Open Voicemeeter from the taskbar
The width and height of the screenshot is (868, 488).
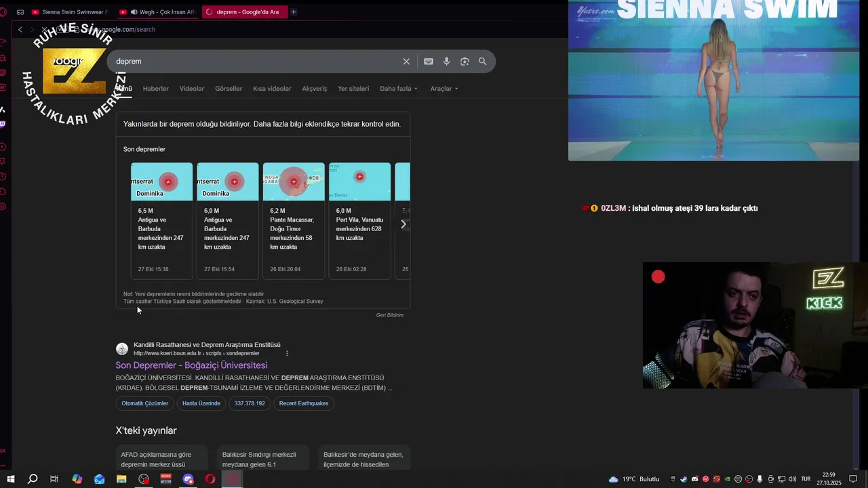click(166, 479)
